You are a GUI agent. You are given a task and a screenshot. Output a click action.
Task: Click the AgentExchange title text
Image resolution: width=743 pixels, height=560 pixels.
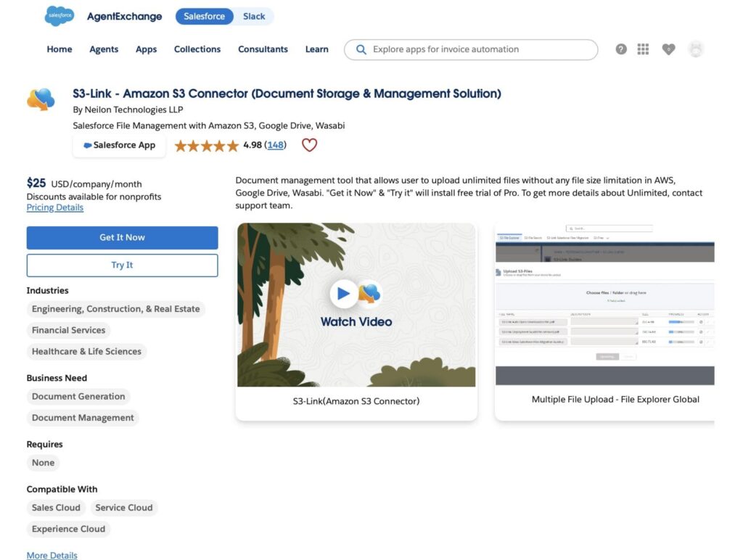(x=125, y=16)
